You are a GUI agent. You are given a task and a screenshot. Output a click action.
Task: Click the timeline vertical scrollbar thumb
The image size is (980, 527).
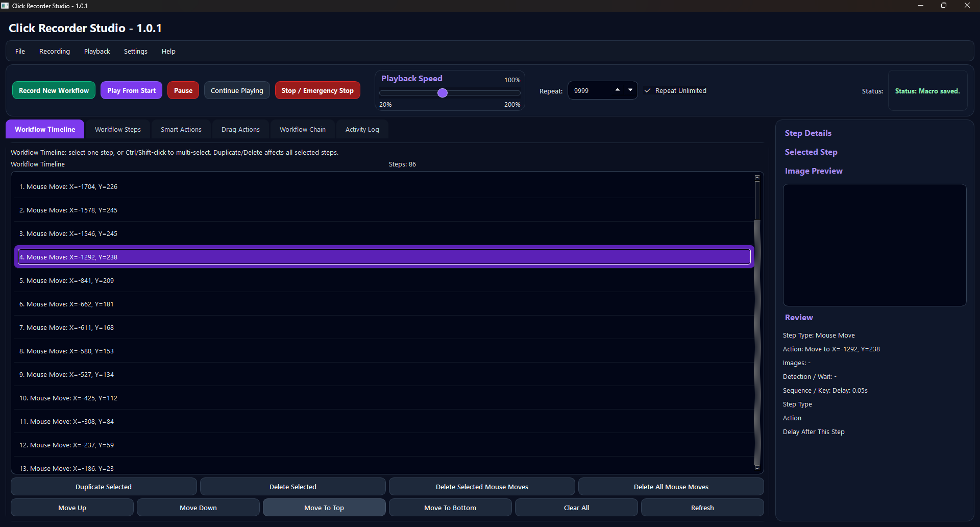757,201
